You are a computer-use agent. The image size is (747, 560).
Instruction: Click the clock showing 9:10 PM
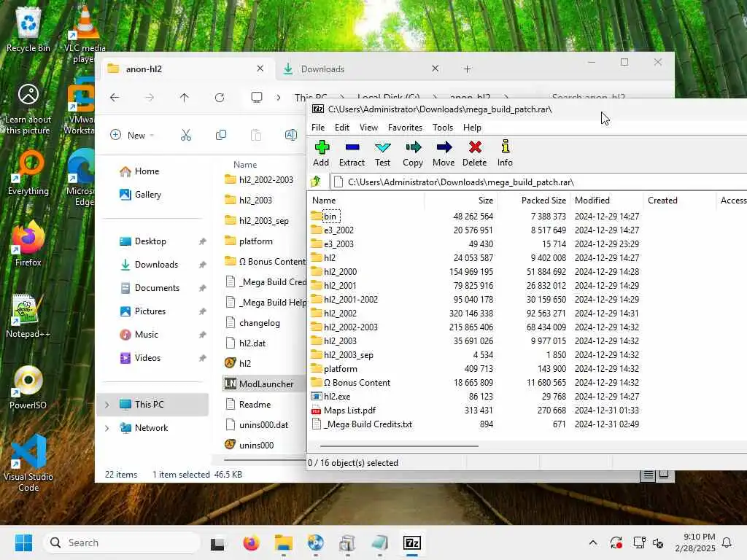[695, 542]
